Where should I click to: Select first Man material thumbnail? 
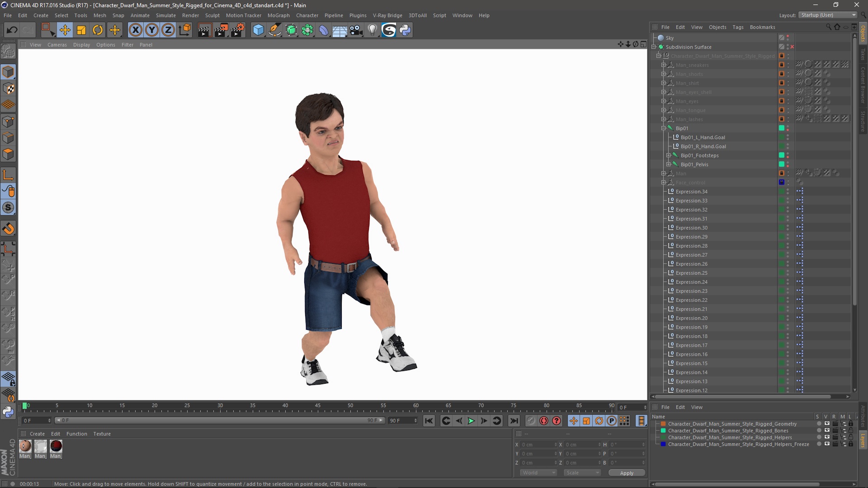click(25, 446)
